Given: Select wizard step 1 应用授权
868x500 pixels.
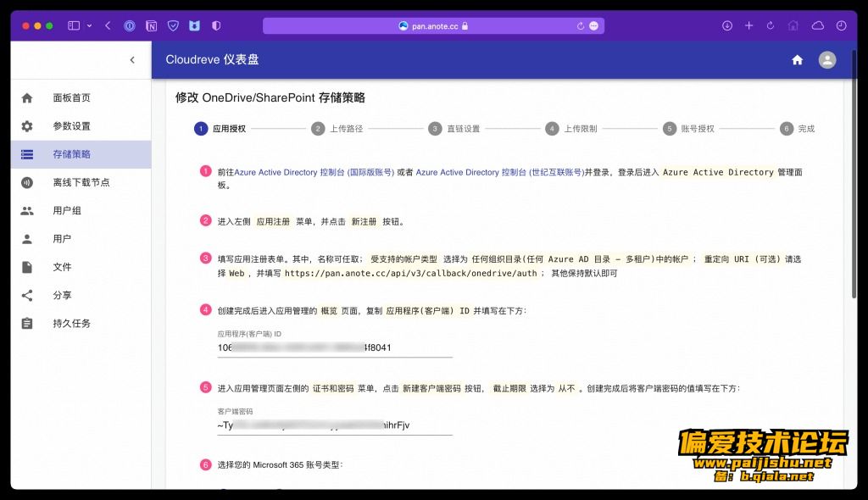Looking at the screenshot, I should [x=220, y=129].
